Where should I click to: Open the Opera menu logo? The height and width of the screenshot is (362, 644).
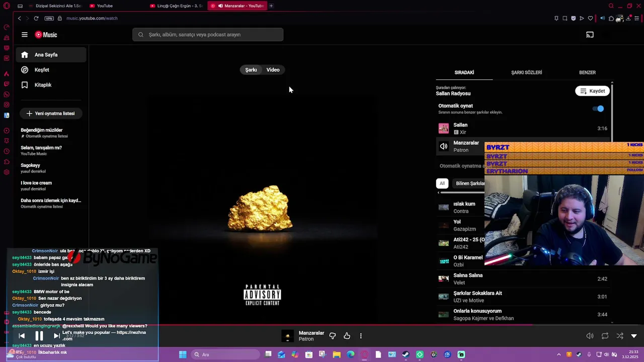pos(7,6)
